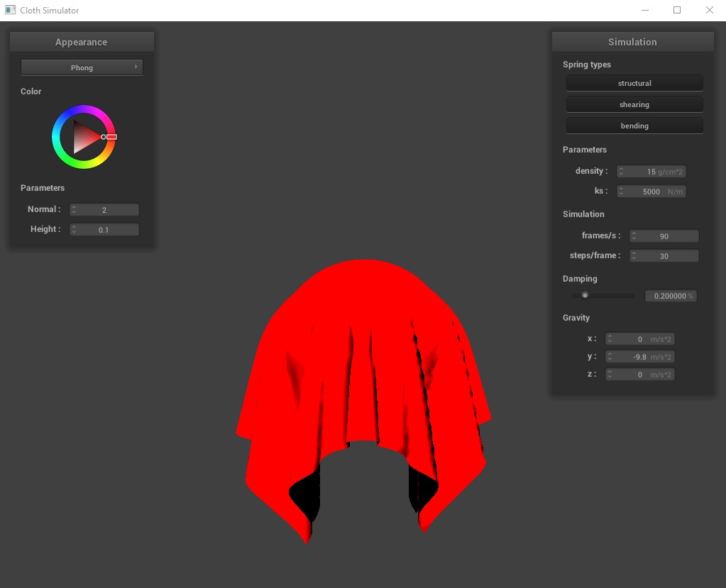Click the steps/frame stepper arrows
This screenshot has height=588, width=726.
coord(634,256)
